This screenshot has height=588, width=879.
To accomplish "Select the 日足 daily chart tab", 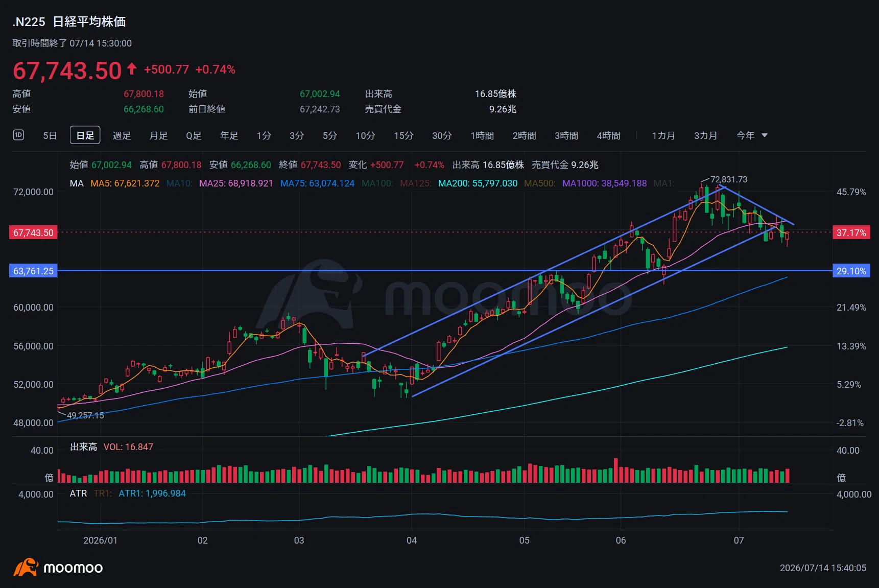I will pos(85,135).
